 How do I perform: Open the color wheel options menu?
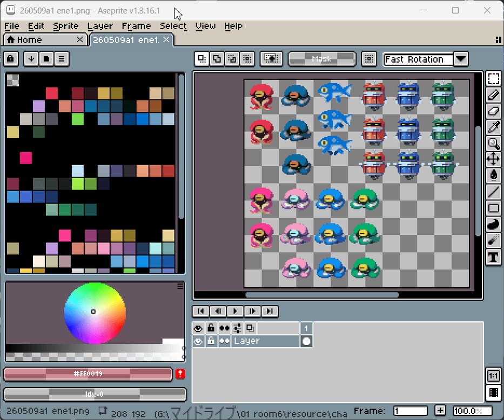point(180,286)
